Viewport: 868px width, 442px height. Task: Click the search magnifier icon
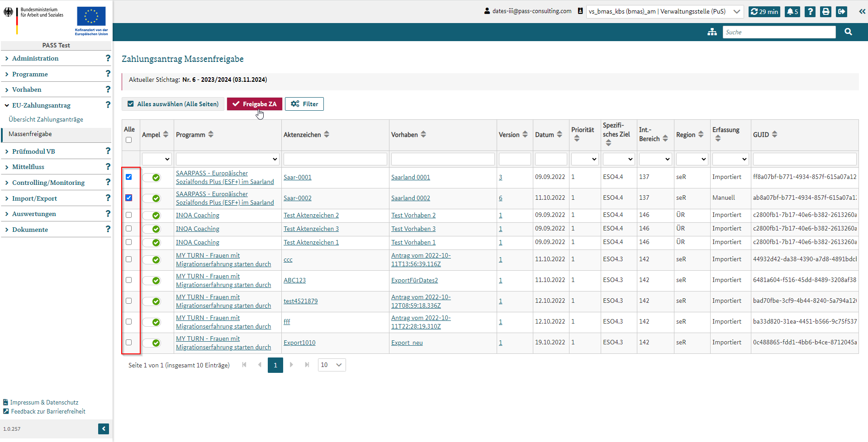pos(848,32)
